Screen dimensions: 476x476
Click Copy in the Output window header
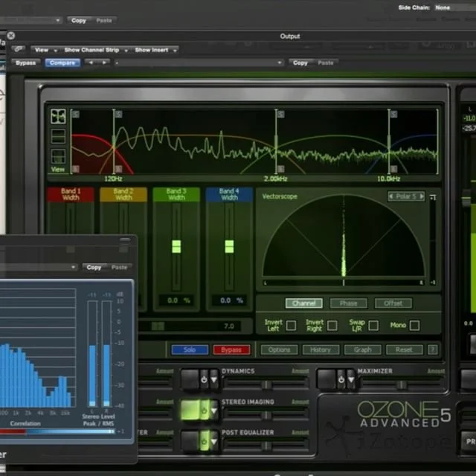click(x=300, y=62)
